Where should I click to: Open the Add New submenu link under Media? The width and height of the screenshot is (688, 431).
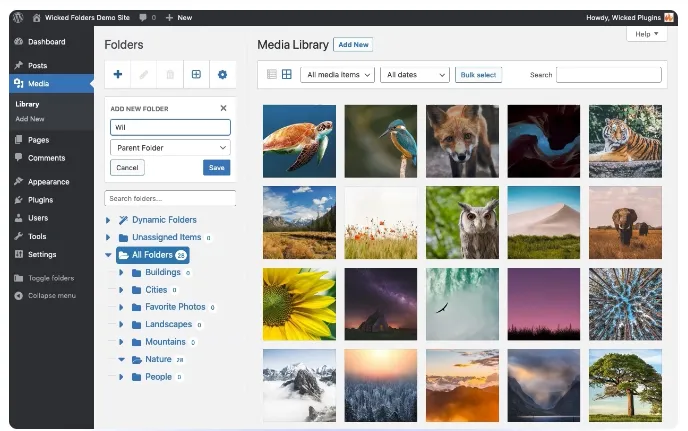[x=30, y=119]
